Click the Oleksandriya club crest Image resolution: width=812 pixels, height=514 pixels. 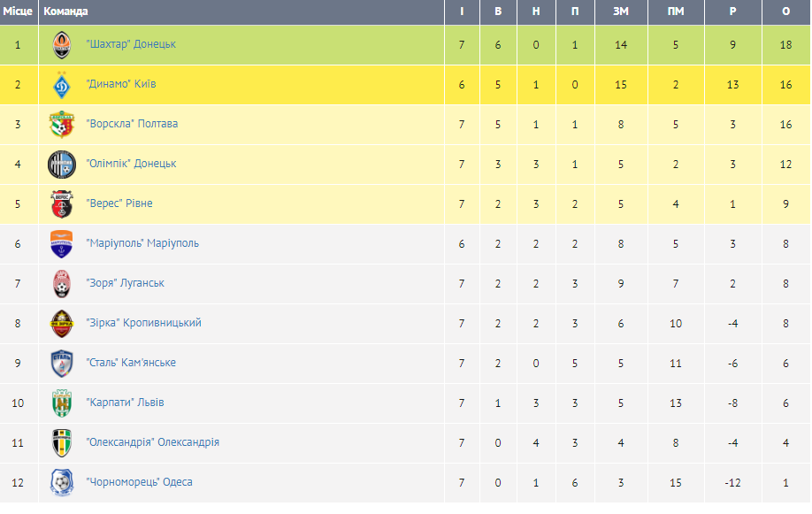pyautogui.click(x=61, y=442)
